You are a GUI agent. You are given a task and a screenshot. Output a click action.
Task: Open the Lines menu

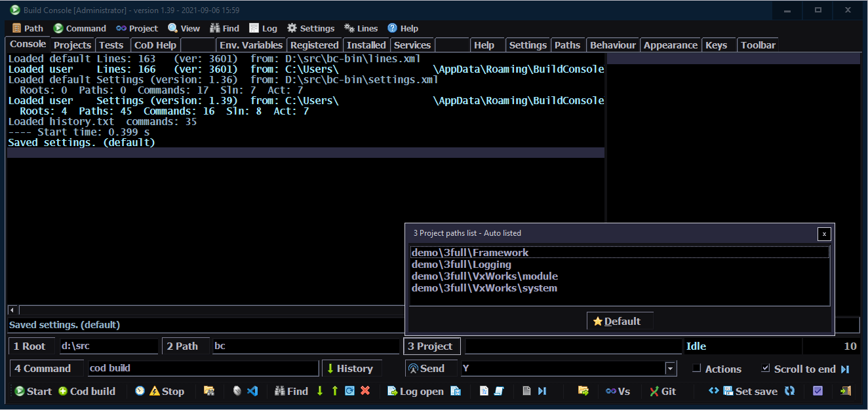coord(361,28)
